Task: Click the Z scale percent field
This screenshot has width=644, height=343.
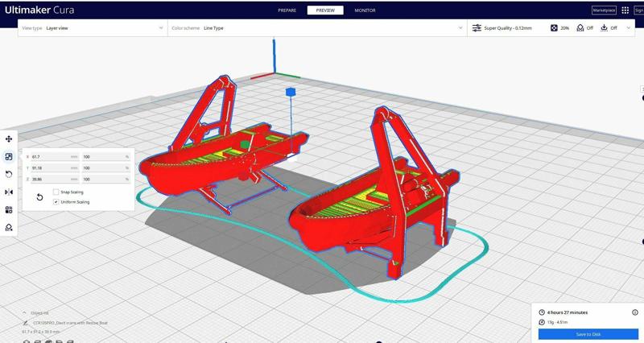Action: (106, 179)
